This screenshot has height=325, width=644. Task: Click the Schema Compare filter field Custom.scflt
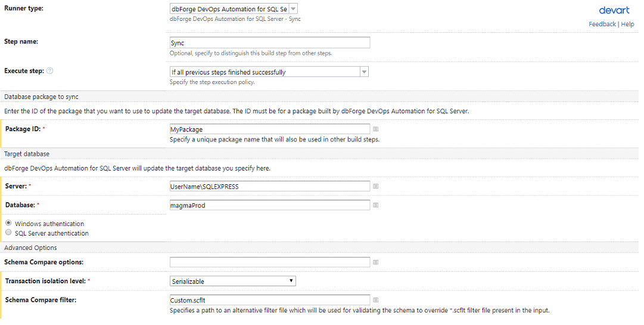[x=270, y=300]
